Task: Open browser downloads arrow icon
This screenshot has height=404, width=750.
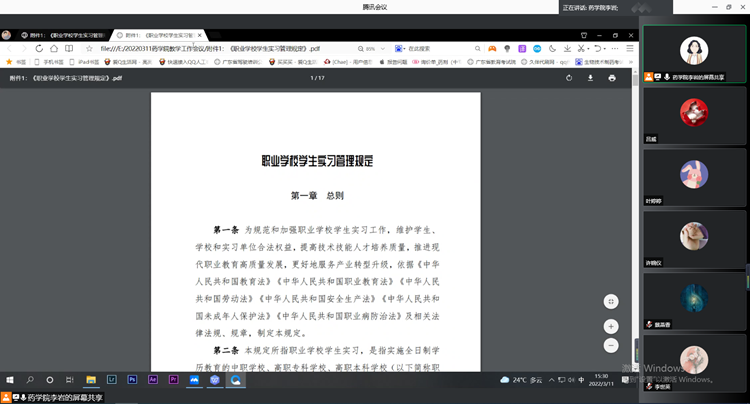Action: pos(567,48)
